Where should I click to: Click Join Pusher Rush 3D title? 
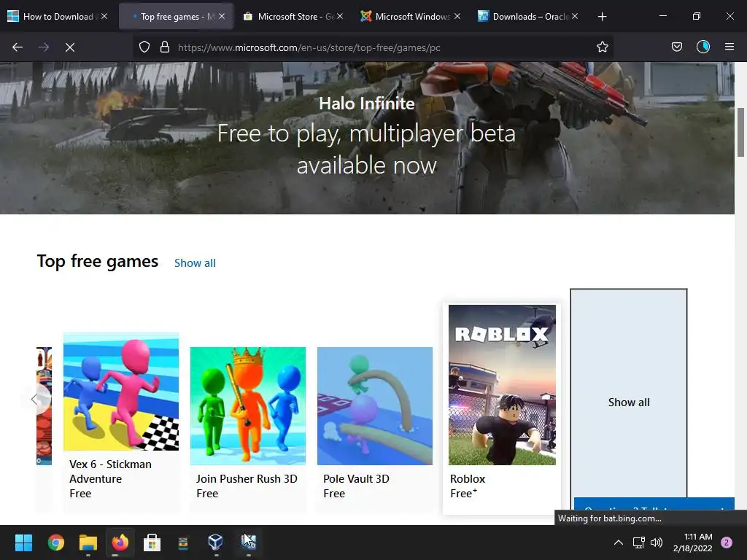point(247,478)
